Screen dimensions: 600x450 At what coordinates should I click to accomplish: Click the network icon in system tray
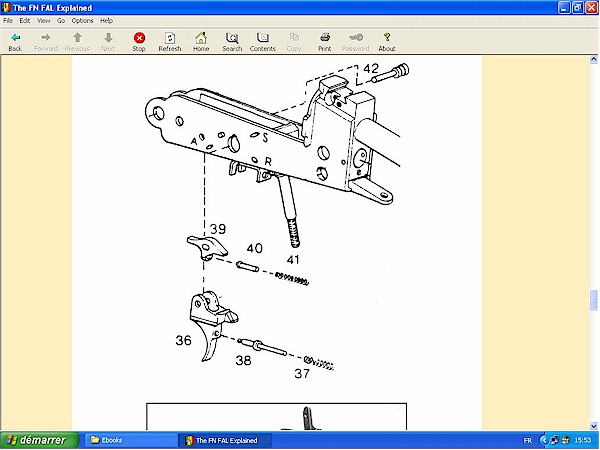(554, 440)
